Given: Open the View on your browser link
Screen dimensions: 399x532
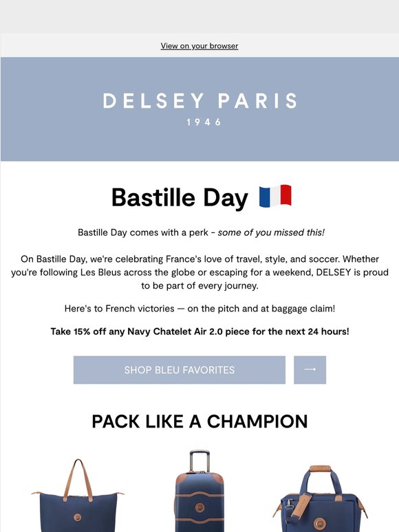Looking at the screenshot, I should pos(199,46).
